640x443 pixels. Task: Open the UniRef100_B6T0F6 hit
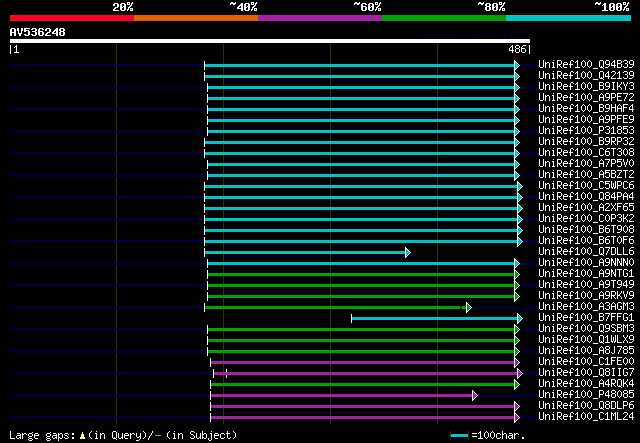(586, 240)
